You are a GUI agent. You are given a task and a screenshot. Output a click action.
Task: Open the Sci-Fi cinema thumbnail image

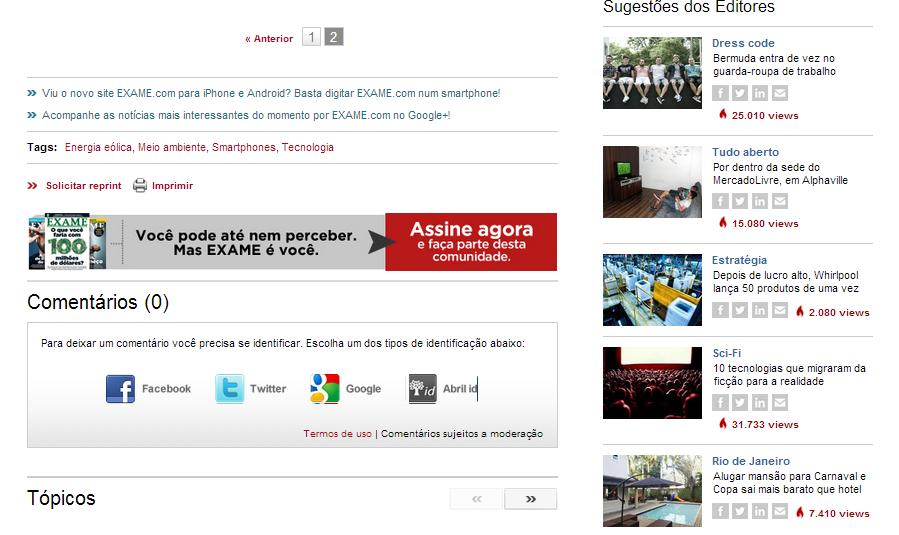[x=652, y=383]
